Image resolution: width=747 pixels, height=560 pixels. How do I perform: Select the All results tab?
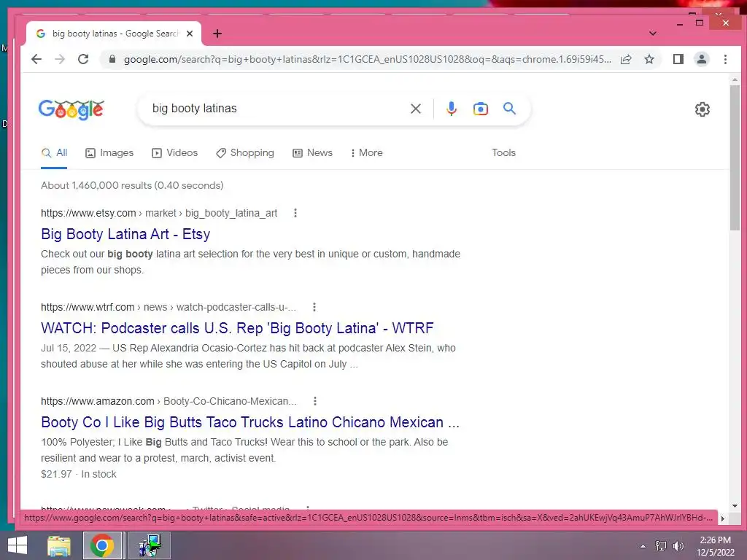pyautogui.click(x=54, y=153)
